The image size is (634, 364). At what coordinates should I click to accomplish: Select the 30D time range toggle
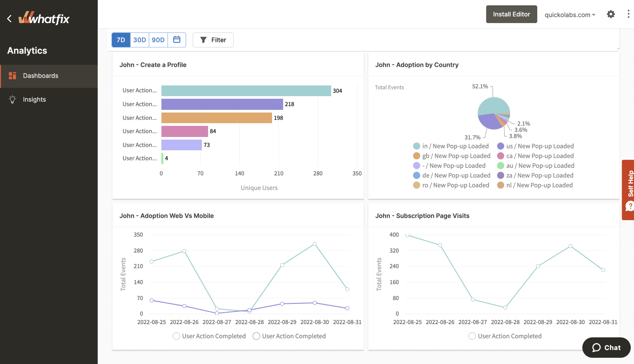point(139,40)
